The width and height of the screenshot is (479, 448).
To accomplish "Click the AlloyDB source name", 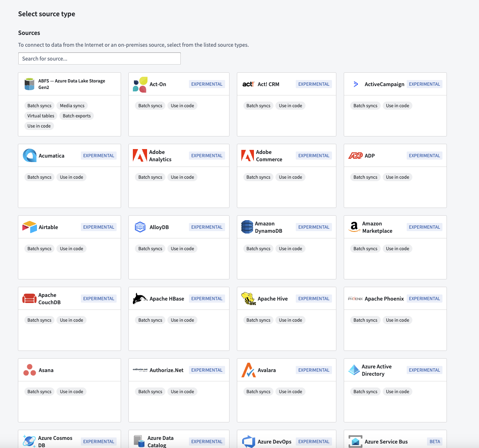I will tap(159, 227).
